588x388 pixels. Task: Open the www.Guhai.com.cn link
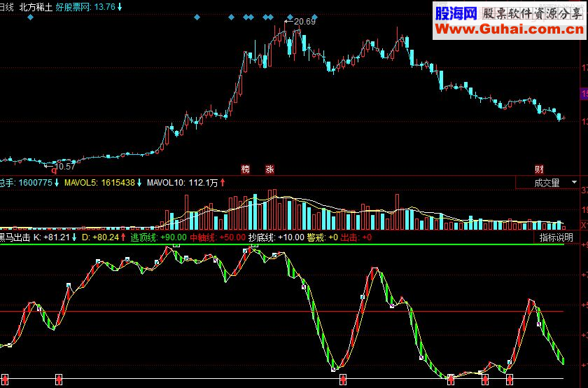tap(510, 29)
